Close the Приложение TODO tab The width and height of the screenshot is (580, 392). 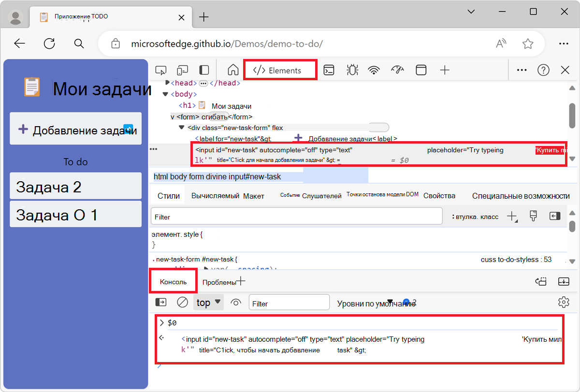181,17
